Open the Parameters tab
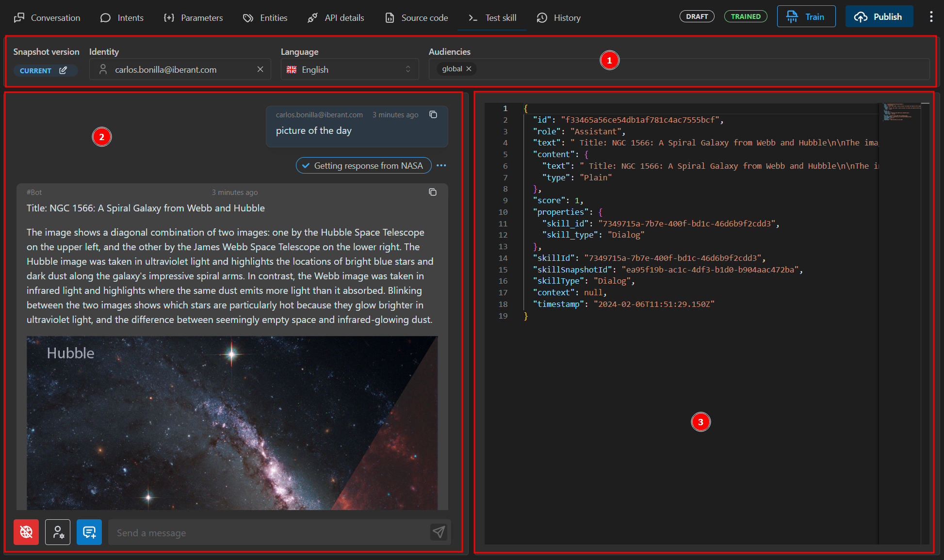 (x=193, y=18)
